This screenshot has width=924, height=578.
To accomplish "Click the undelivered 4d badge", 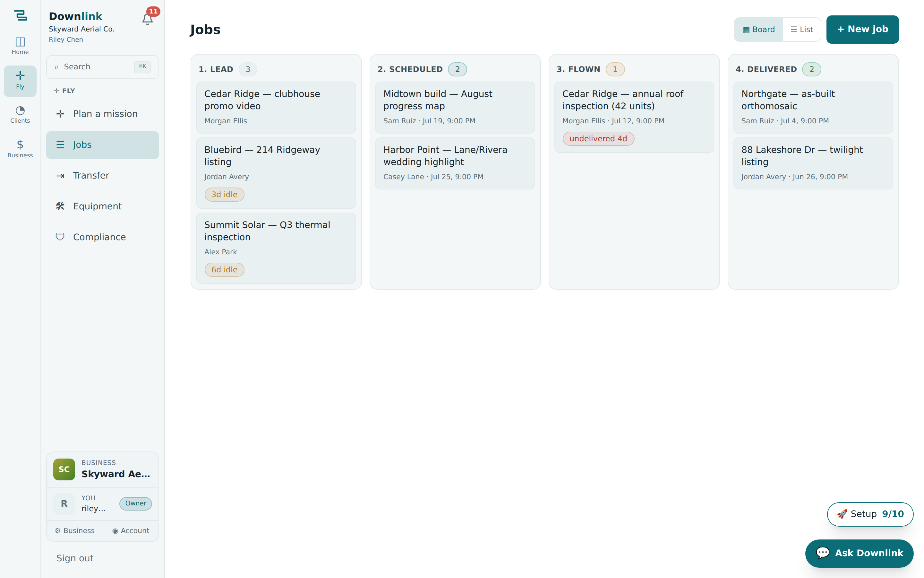I will (x=598, y=139).
